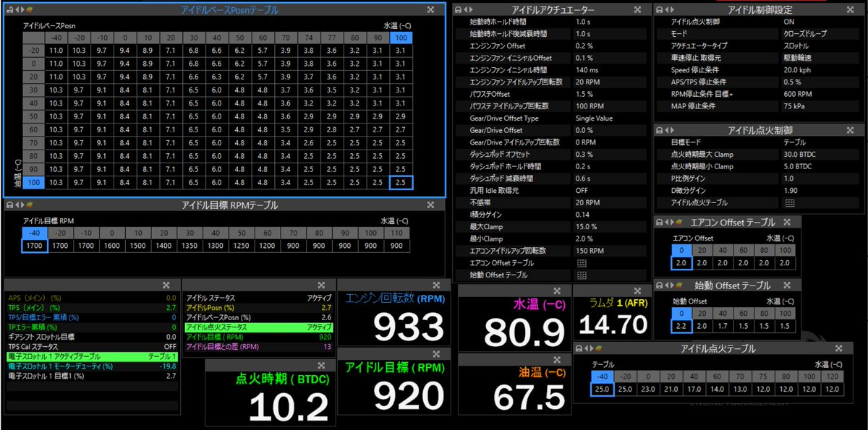
Task: Click 水温 gauge reading 80.9
Action: click(524, 332)
